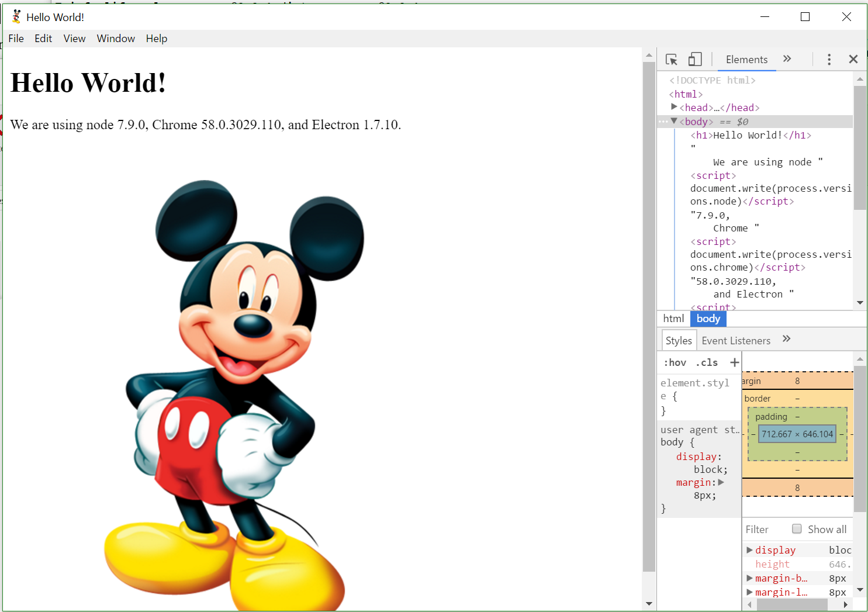Click the Mickey app icon in title bar
Image resolution: width=868 pixels, height=612 pixels.
16,17
